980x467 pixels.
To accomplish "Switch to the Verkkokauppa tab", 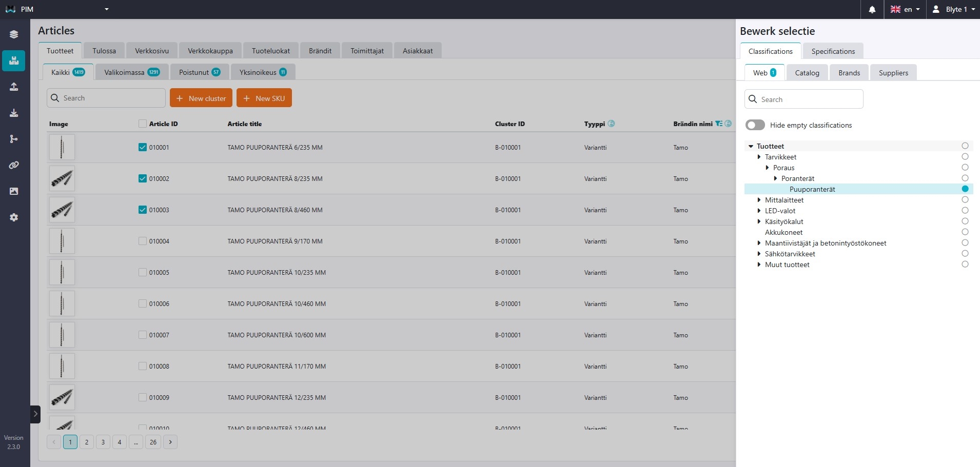I will click(210, 51).
